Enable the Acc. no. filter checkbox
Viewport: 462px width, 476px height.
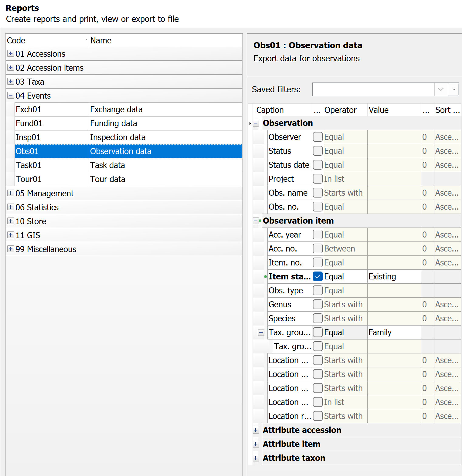(318, 249)
